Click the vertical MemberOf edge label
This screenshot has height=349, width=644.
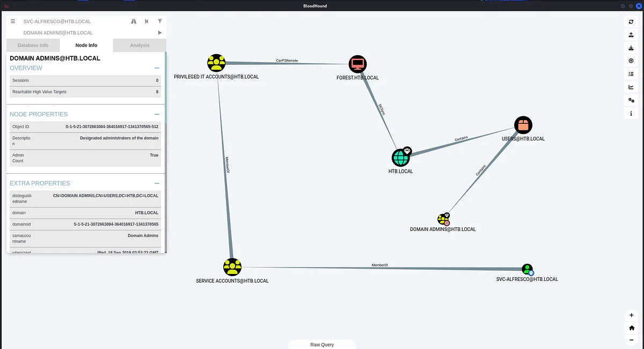[228, 165]
